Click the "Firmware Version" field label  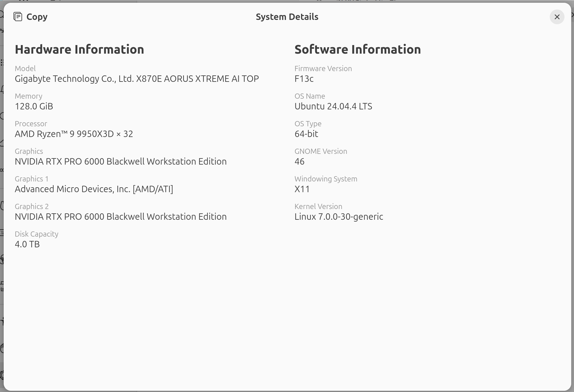pos(323,68)
